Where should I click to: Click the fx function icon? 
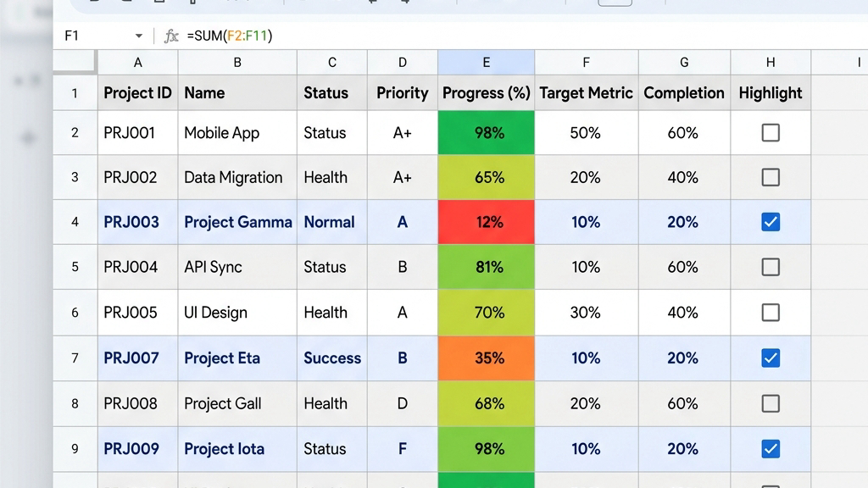[171, 36]
